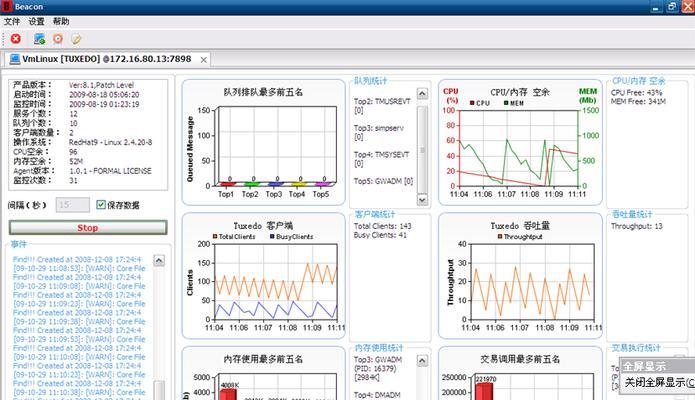Image resolution: width=695 pixels, height=400 pixels.
Task: Click the CPU legend swatch
Action: point(472,103)
